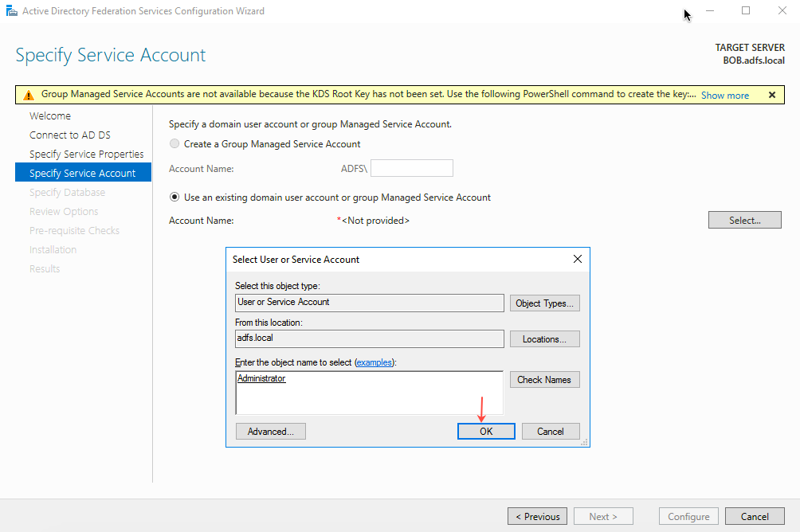Minimize the configuration wizard window
This screenshot has height=532, width=800.
pyautogui.click(x=710, y=10)
